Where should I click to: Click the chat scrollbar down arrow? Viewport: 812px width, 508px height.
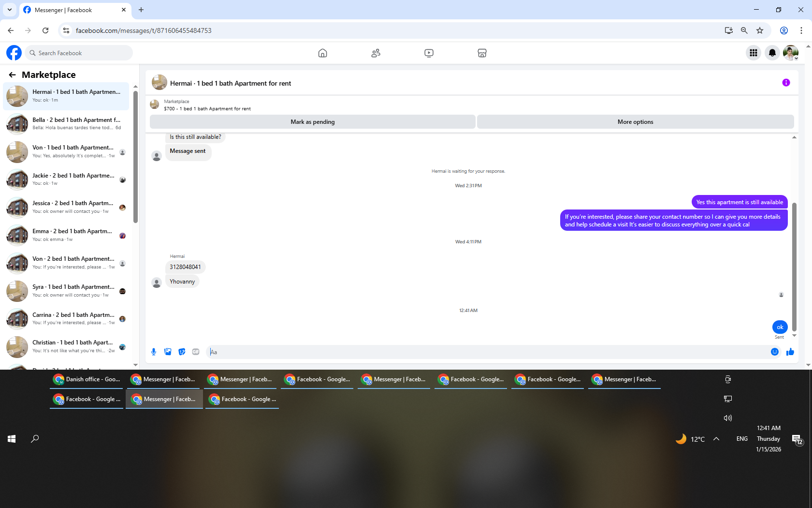(794, 335)
